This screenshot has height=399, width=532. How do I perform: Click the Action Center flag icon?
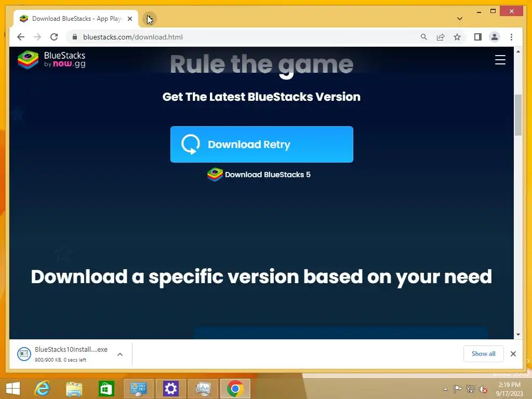point(458,389)
